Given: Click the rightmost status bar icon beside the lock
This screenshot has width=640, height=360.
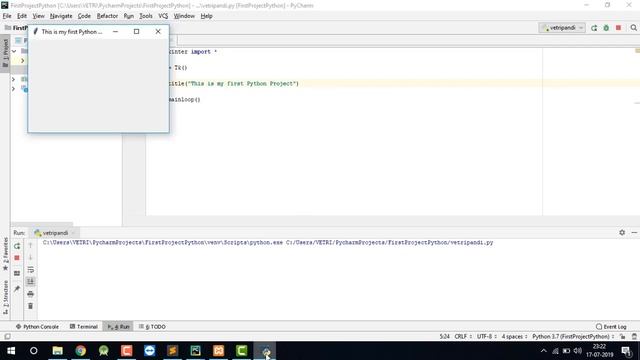Looking at the screenshot, I should pyautogui.click(x=634, y=336).
